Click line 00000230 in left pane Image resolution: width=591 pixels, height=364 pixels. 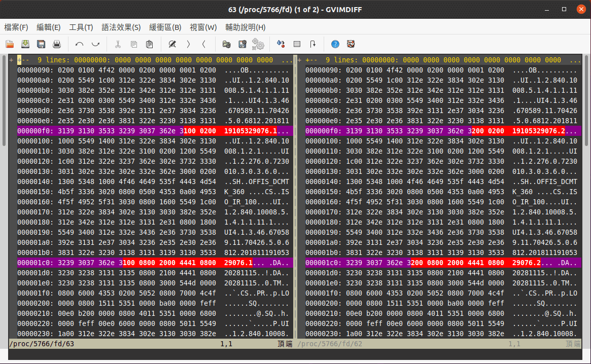point(155,334)
